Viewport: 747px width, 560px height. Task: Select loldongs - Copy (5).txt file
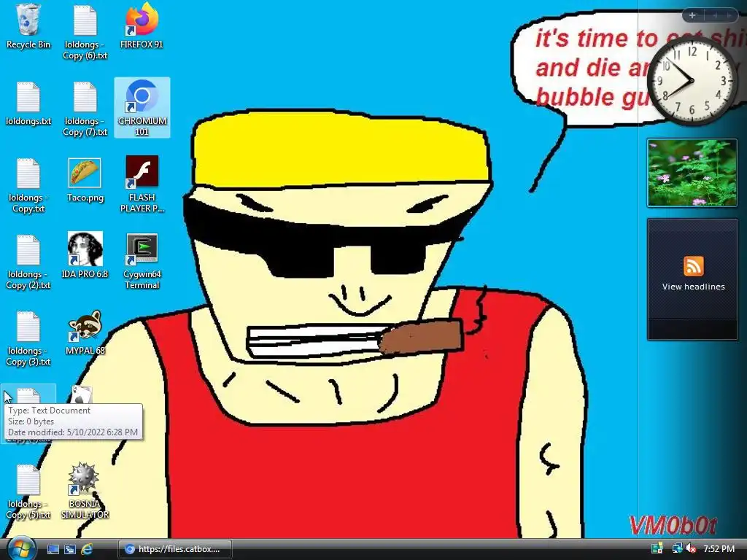[x=28, y=492]
